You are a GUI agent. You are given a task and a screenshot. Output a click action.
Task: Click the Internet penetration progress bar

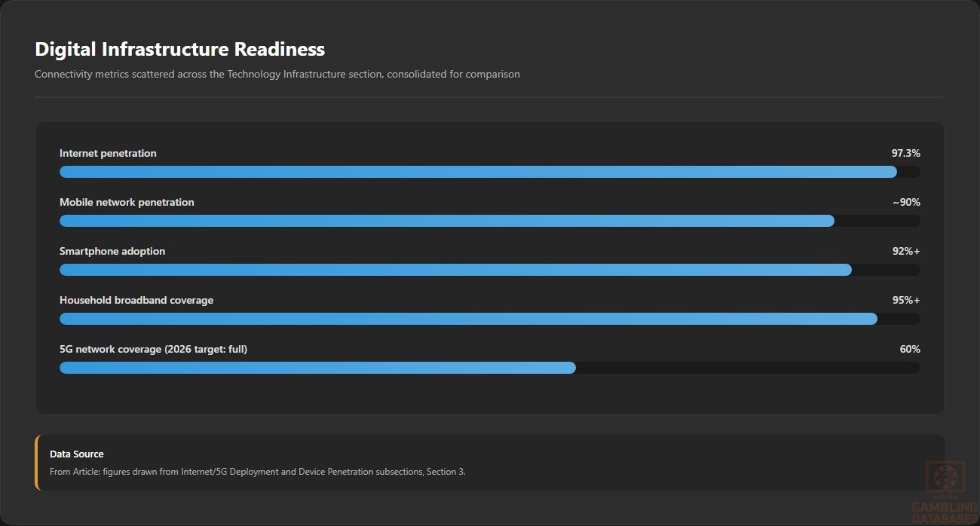click(490, 172)
